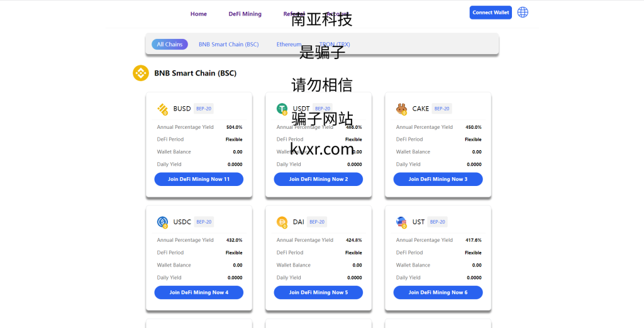
Task: Click Join DeFi Mining Now 11 for BUSD
Action: pos(199,179)
